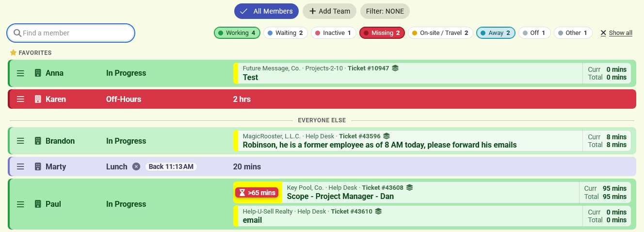Click the layers icon next to Ticket #43596
This screenshot has height=232, width=644.
point(386,136)
